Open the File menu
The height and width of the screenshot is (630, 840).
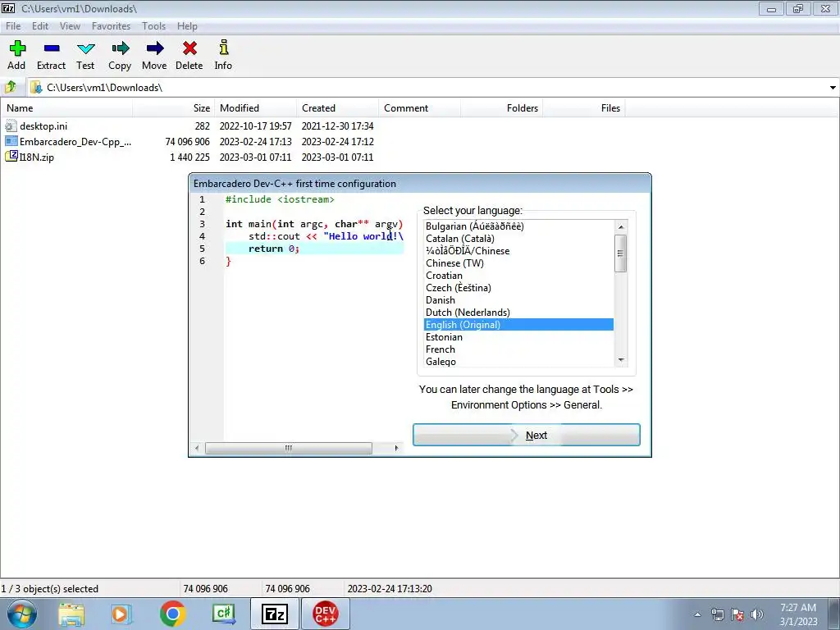(x=13, y=25)
